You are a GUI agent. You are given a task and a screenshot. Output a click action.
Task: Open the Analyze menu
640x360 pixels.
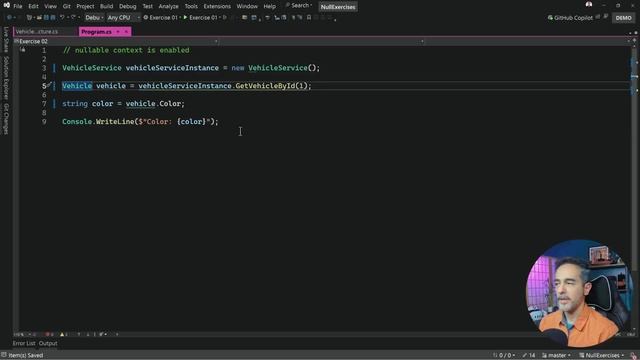tap(168, 6)
